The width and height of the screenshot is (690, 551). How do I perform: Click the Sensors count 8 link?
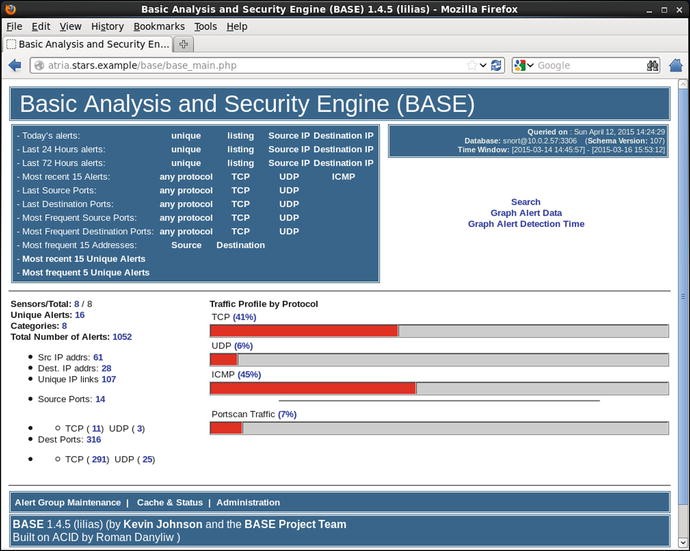77,304
